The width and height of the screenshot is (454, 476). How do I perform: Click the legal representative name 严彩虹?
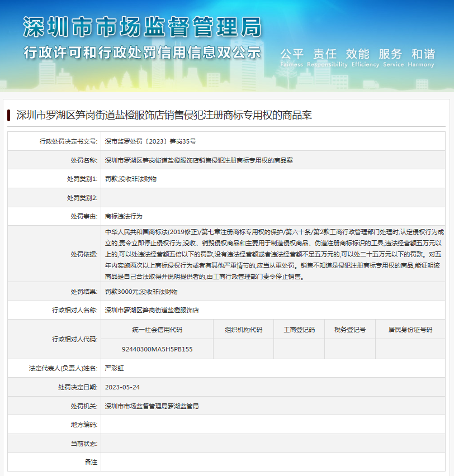(114, 368)
